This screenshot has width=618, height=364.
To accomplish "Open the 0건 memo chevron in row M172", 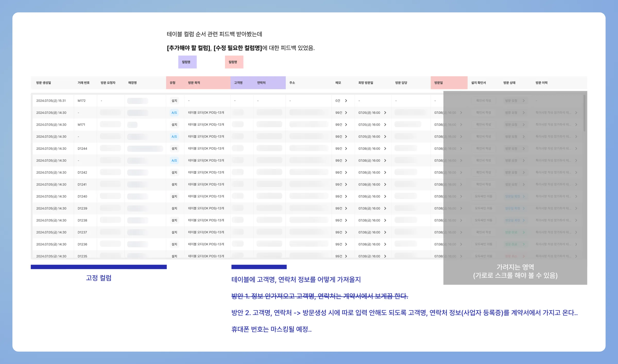I will tap(346, 101).
